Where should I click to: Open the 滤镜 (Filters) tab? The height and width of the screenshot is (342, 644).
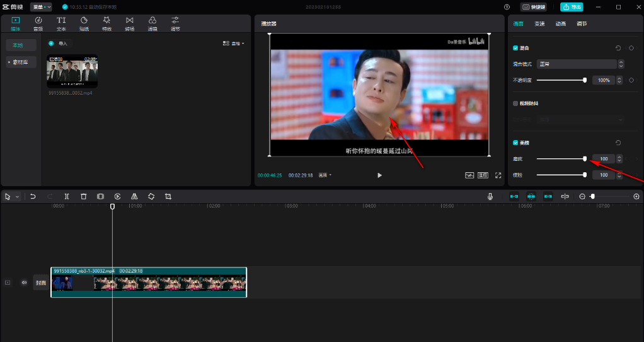152,24
